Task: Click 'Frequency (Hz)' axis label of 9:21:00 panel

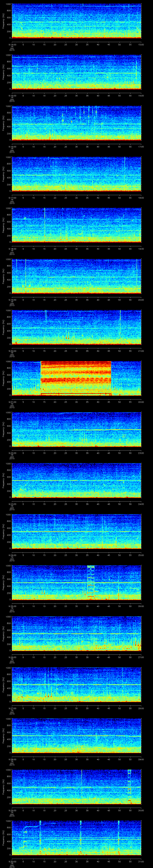Action: click(x=3, y=378)
